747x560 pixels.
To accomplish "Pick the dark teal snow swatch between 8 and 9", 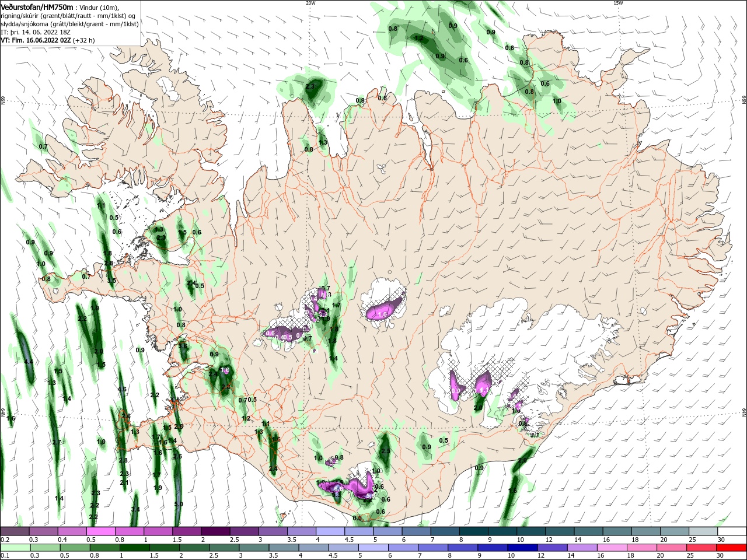I will point(474,531).
